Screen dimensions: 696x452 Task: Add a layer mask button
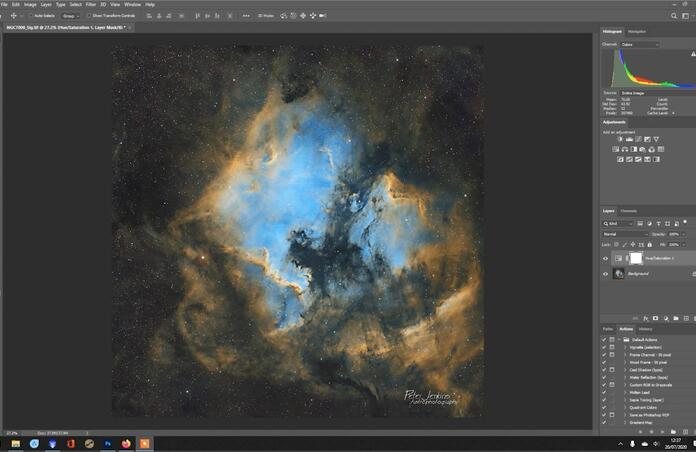pyautogui.click(x=656, y=319)
